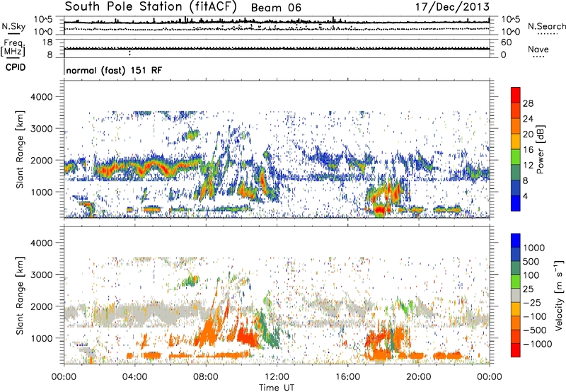
Task: Click the 'Velocity [m s-1]' colorbar title
Action: coord(559,295)
